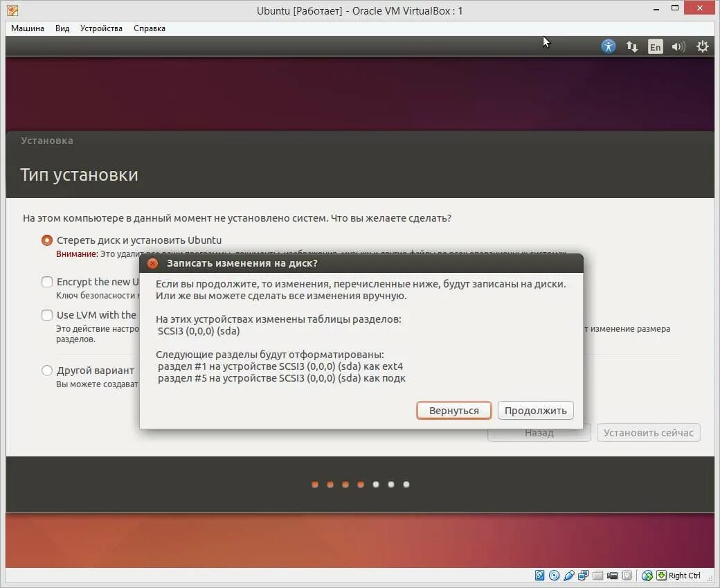Click the Продолжить button
Screen dimensions: 720x588
pyautogui.click(x=535, y=411)
